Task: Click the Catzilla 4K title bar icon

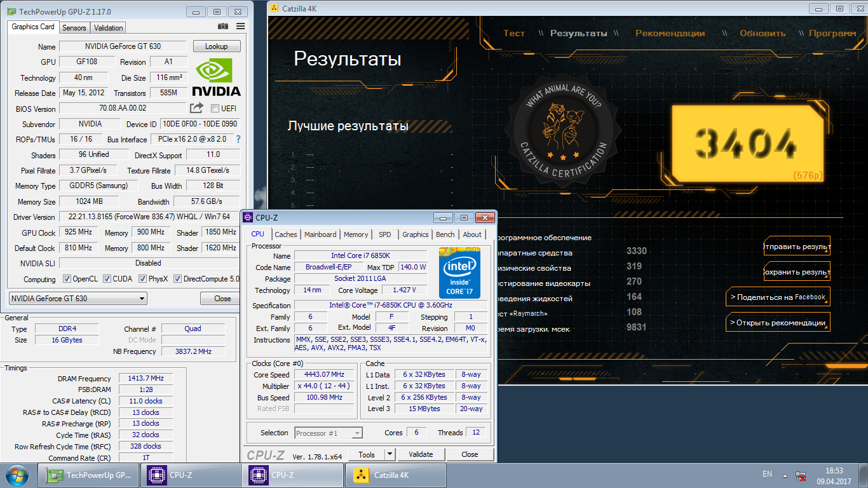Action: 274,8
